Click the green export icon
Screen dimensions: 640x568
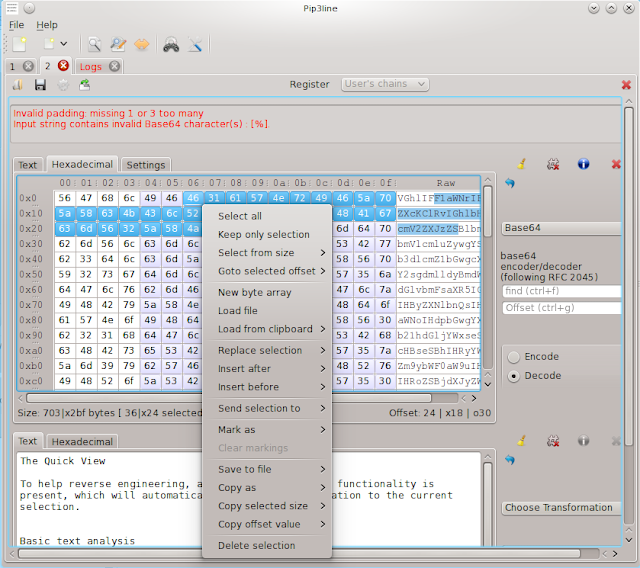[x=84, y=84]
